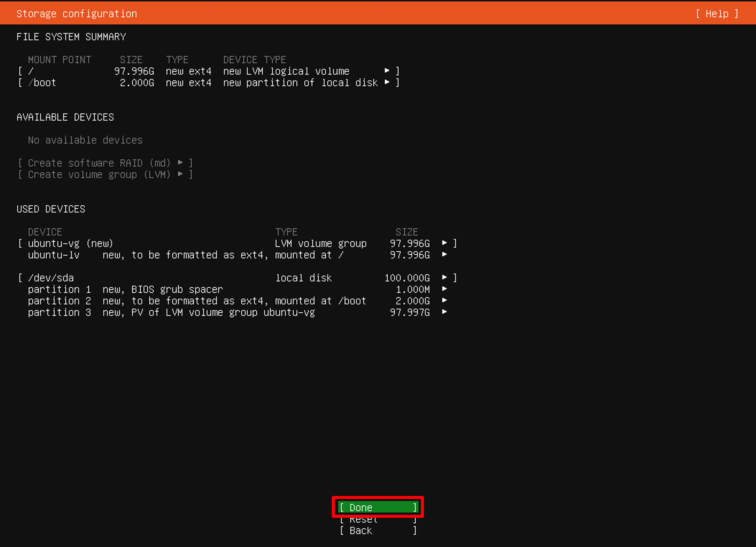Open arrow menu for root mount point row
This screenshot has width=756, height=547.
click(387, 71)
